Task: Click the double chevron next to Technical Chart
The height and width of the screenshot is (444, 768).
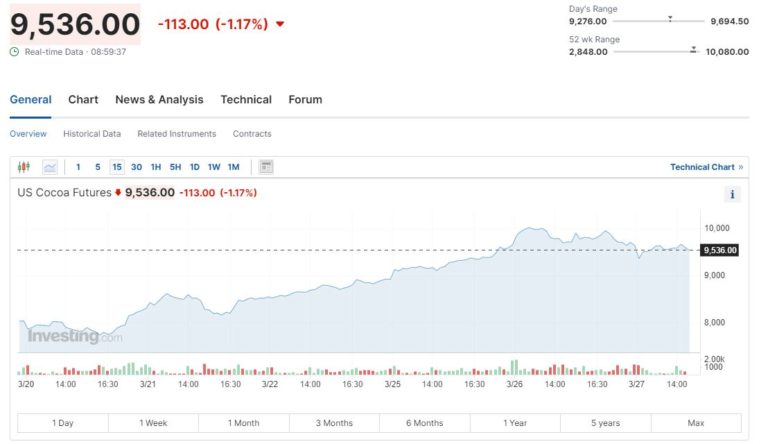Action: 741,167
